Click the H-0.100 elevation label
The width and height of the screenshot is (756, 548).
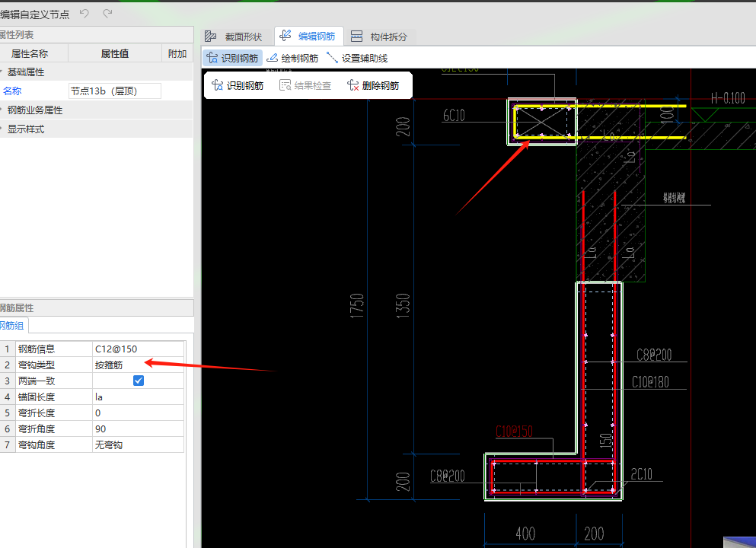(x=728, y=98)
